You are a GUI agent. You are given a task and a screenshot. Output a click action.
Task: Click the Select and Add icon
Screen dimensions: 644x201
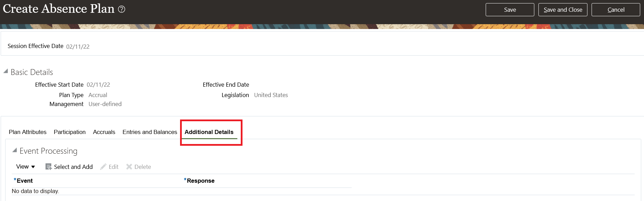coord(49,167)
